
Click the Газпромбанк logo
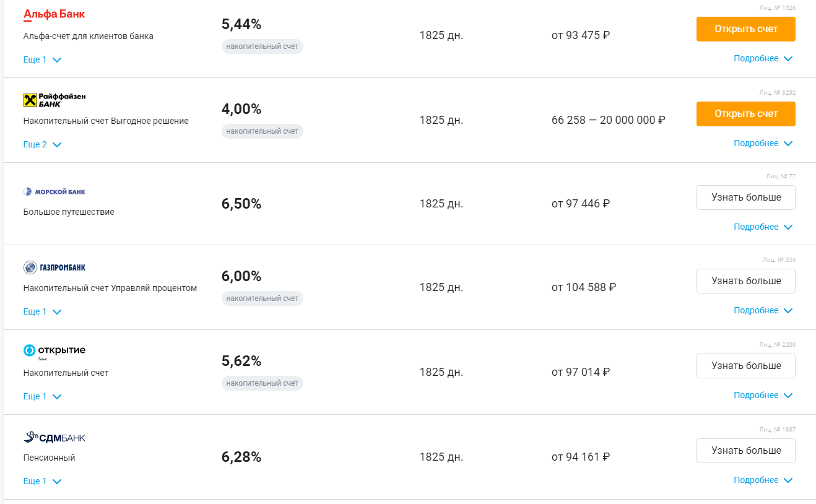[x=54, y=267]
